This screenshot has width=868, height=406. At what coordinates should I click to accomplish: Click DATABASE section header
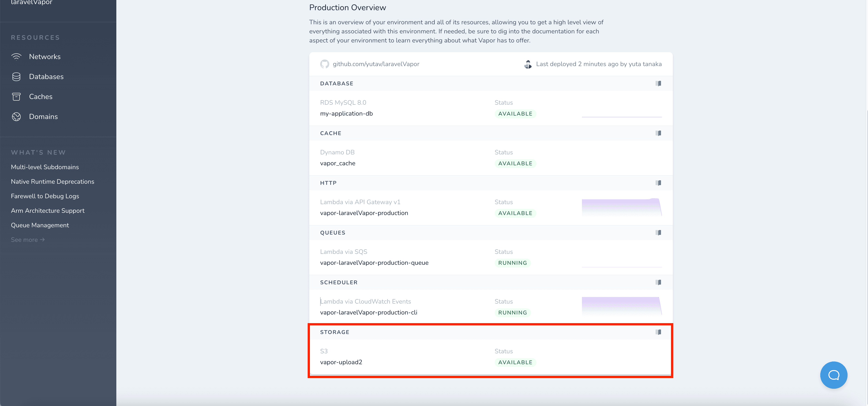point(337,84)
